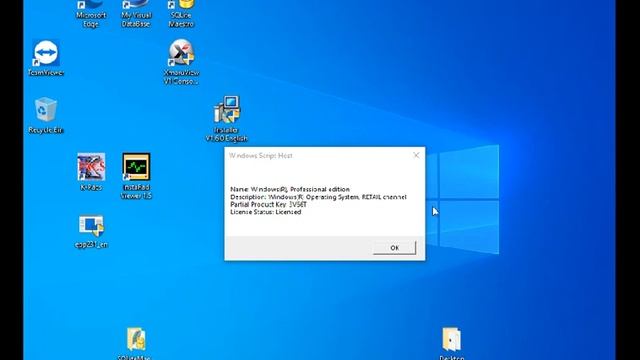Open the InstaRad Viewer 1.5 shortcut

pyautogui.click(x=136, y=176)
